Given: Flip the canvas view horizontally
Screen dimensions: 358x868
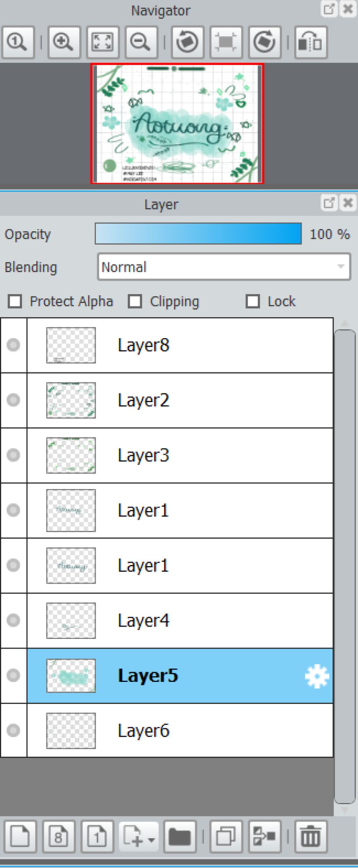Looking at the screenshot, I should pos(311,42).
